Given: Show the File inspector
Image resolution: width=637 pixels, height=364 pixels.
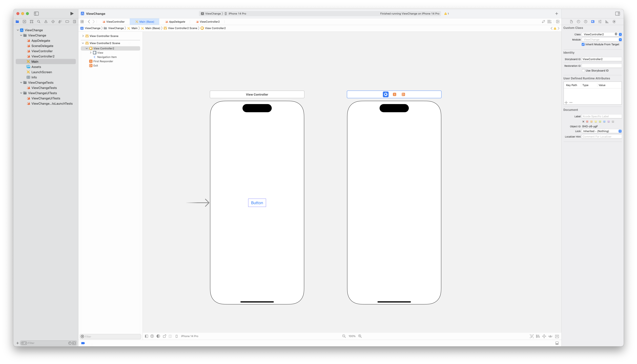Looking at the screenshot, I should click(571, 21).
